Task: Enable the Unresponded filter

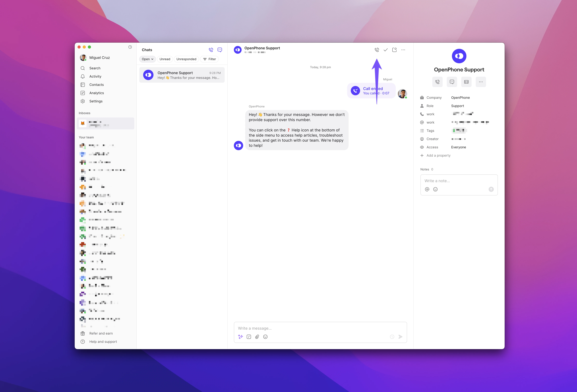Action: coord(186,59)
